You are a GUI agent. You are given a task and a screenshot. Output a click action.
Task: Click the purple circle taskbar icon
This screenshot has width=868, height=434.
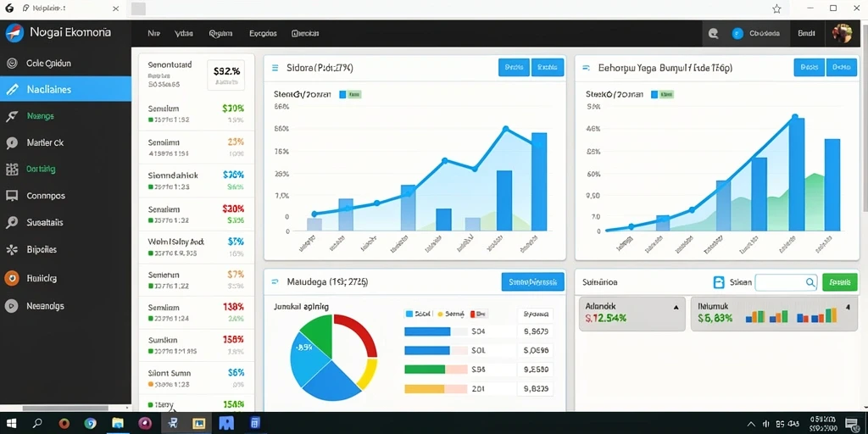(145, 424)
